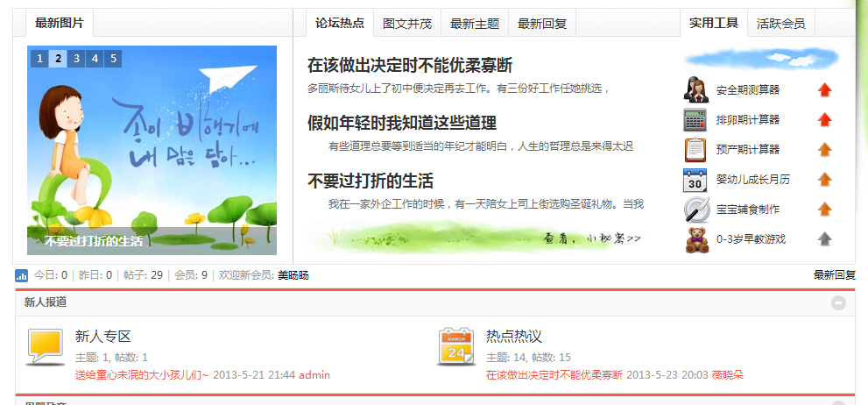The width and height of the screenshot is (868, 405).
Task: Collapse the 新人报道 section
Action: click(x=839, y=303)
